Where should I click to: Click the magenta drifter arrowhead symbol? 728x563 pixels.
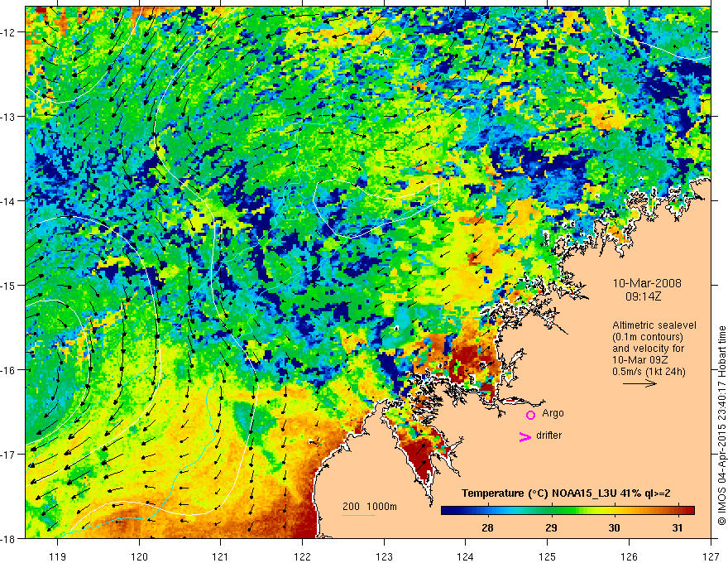coord(524,436)
